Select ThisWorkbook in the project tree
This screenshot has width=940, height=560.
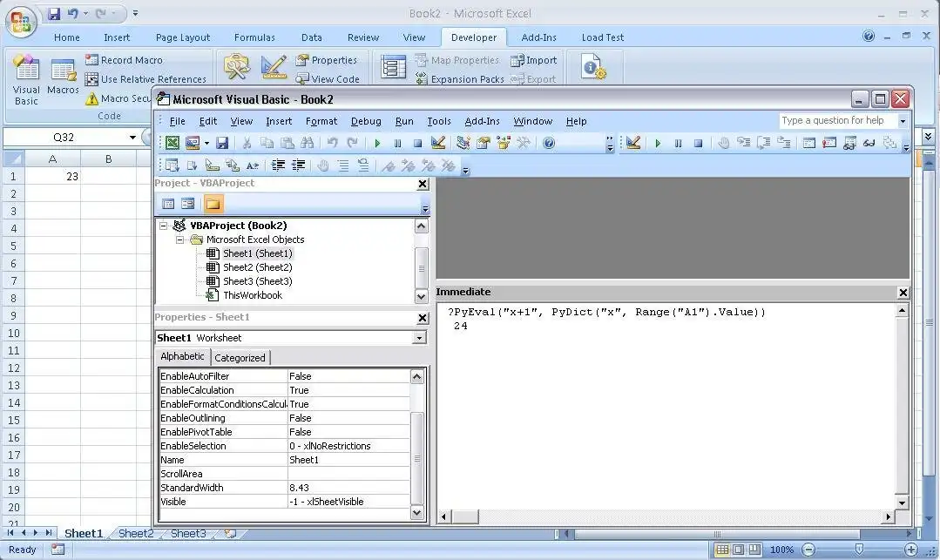click(x=253, y=295)
